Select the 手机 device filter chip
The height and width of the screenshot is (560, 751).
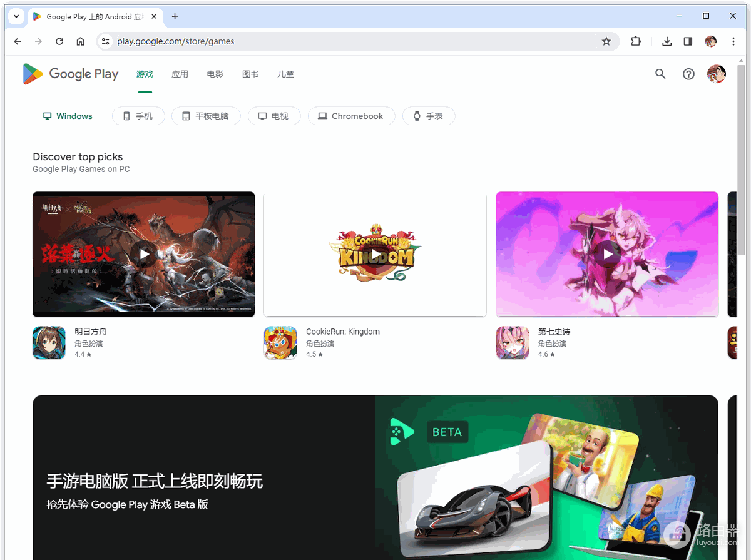pos(138,116)
